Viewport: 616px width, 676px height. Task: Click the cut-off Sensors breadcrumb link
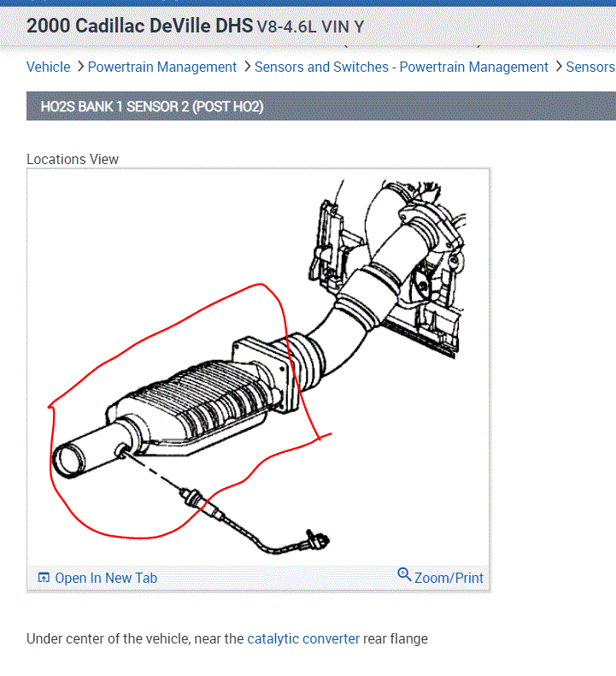[590, 68]
